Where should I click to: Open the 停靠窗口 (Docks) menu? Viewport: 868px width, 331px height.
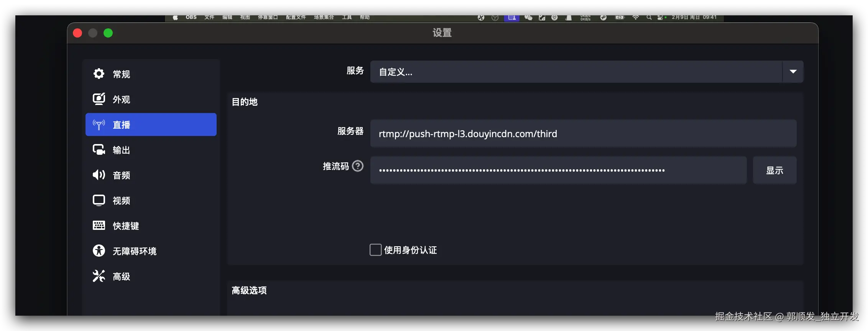268,18
